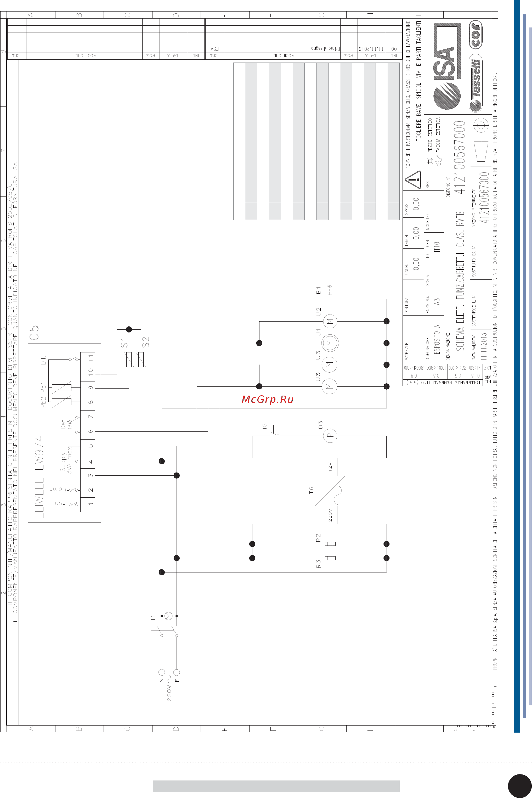Click the 'A3' drawing format value

coord(437,301)
